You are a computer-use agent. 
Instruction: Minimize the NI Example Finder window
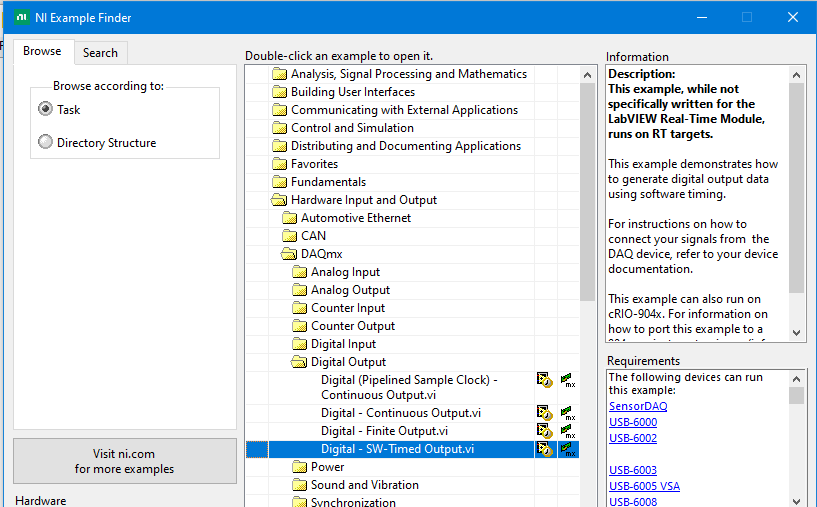[x=702, y=17]
